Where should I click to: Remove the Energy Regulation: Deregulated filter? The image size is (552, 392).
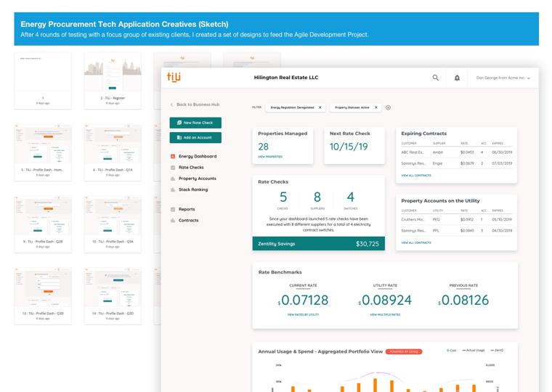[x=320, y=107]
